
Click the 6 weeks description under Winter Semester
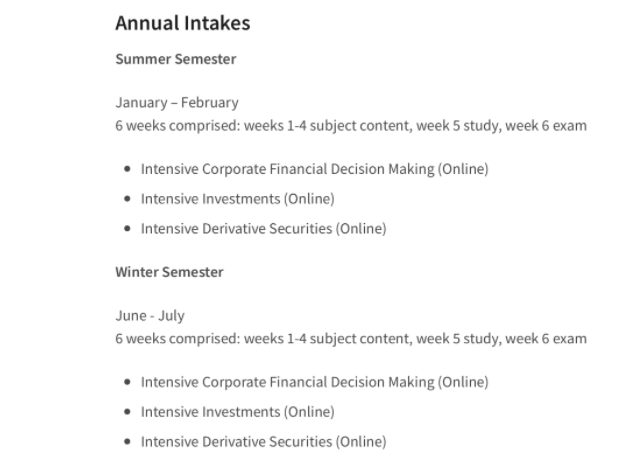click(x=351, y=339)
